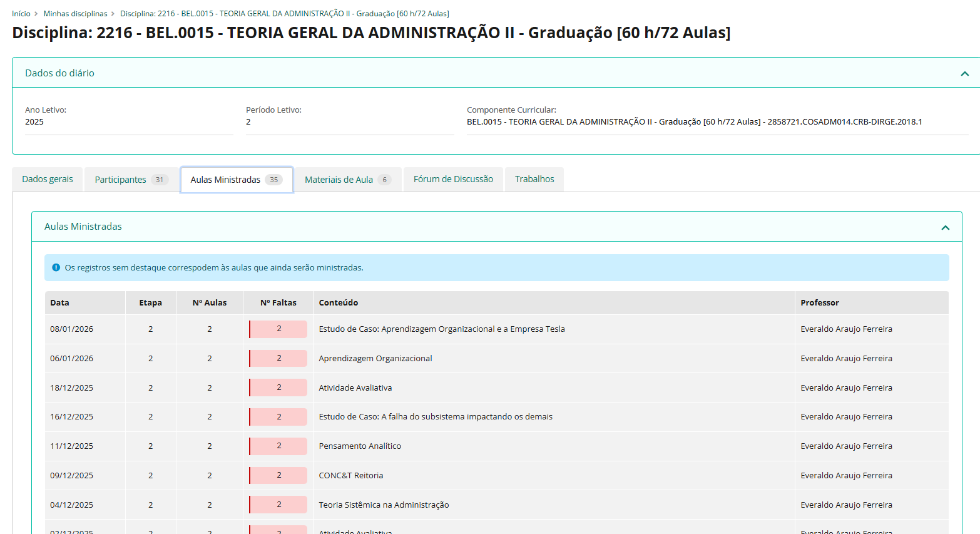
Task: Open the Dados gerais tab
Action: 48,180
